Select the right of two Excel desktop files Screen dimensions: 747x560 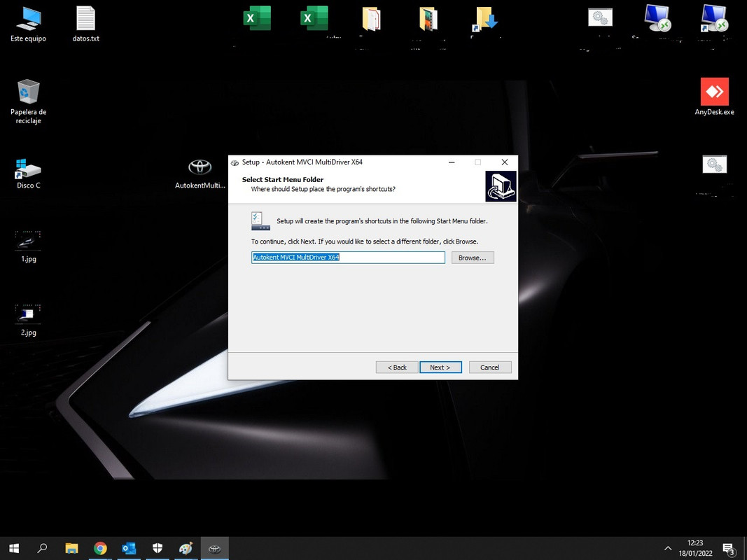(314, 19)
